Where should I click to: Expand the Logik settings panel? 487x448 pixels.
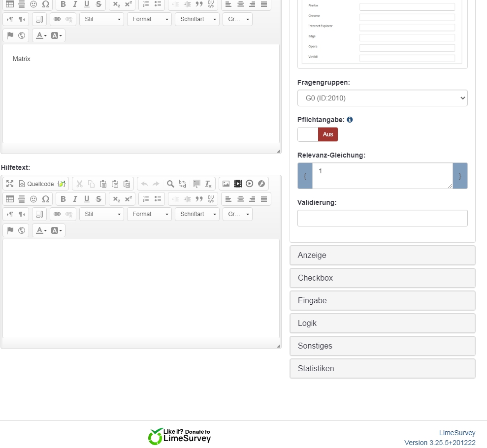pos(382,323)
